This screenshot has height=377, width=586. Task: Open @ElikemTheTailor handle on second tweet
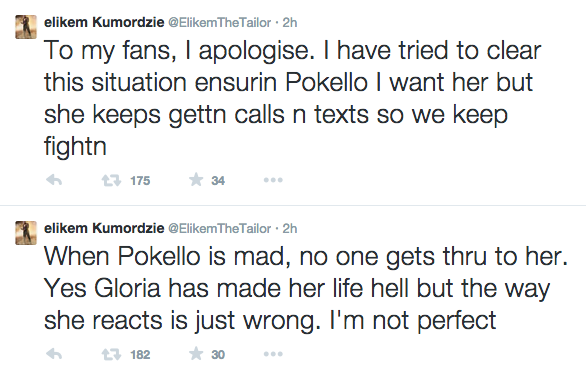(219, 229)
